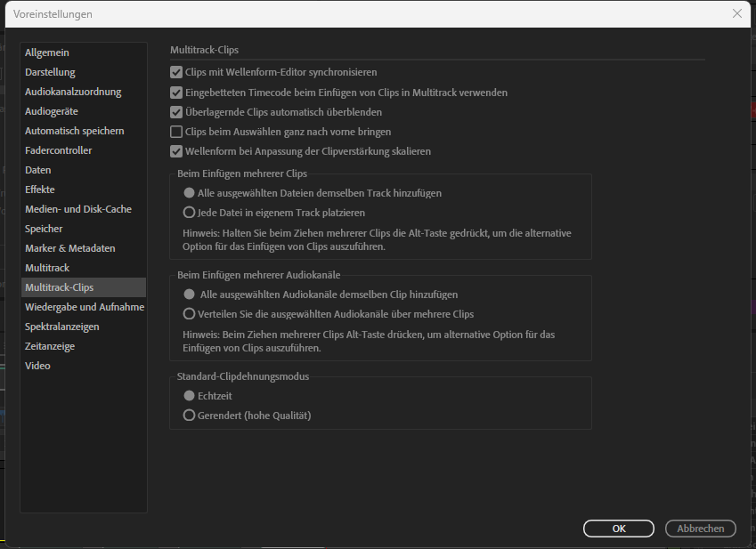Confirm settings with the OK button
This screenshot has height=549, width=756.
pyautogui.click(x=618, y=528)
